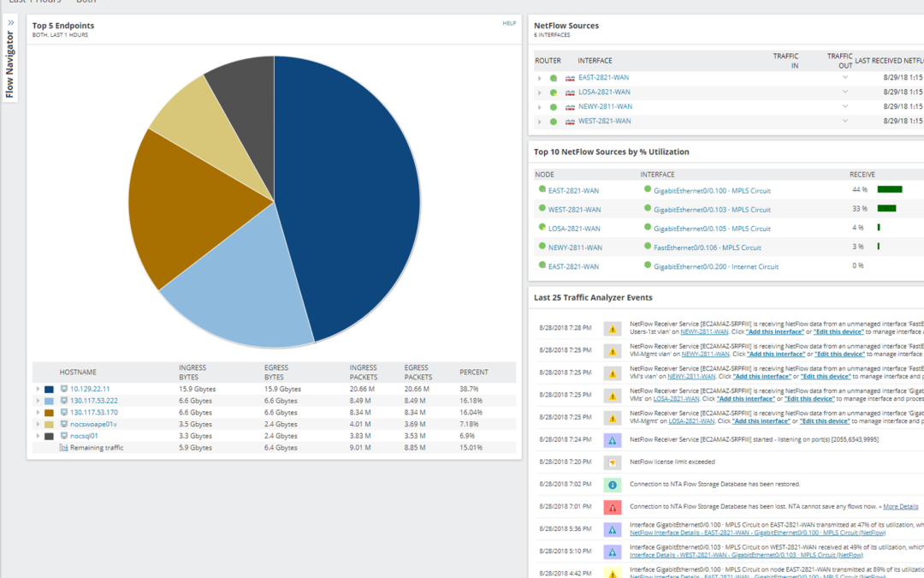This screenshot has height=578, width=924.
Task: Open the nocswoape01v hostname link
Action: coord(93,425)
